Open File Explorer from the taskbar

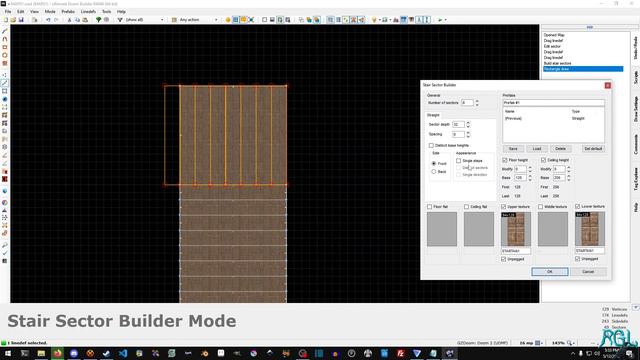(41, 353)
